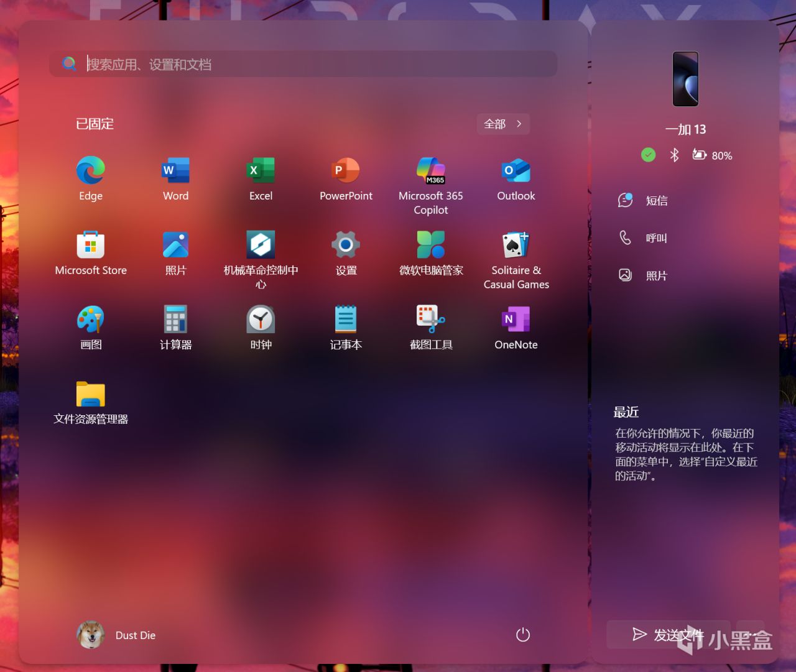This screenshot has width=796, height=672.
Task: Click the search magnifier icon
Action: 69,63
